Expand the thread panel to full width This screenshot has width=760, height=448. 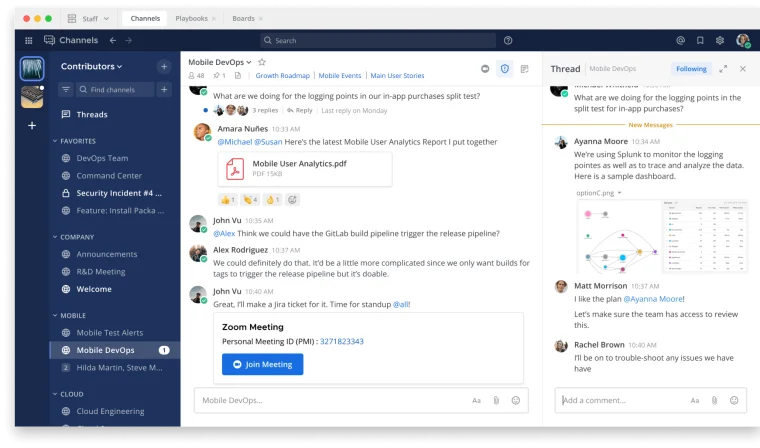click(x=723, y=69)
